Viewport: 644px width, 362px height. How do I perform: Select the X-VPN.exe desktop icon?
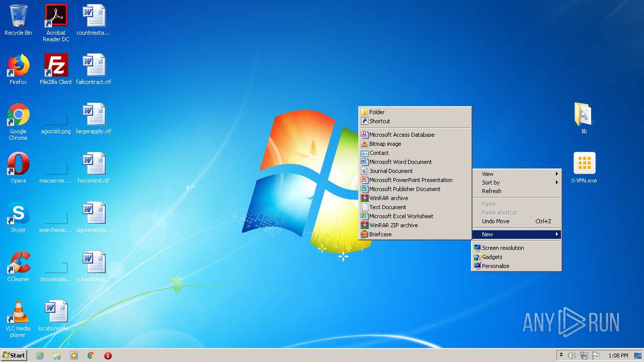(x=584, y=168)
